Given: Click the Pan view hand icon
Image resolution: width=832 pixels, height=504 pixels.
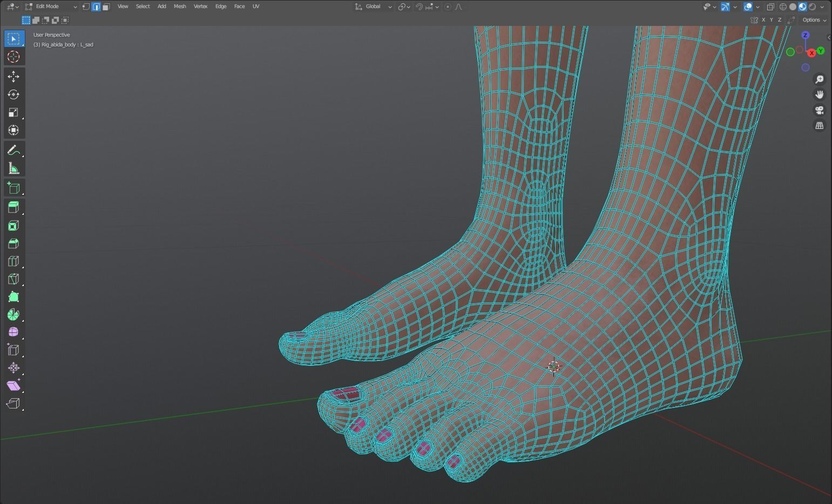Looking at the screenshot, I should tap(820, 94).
